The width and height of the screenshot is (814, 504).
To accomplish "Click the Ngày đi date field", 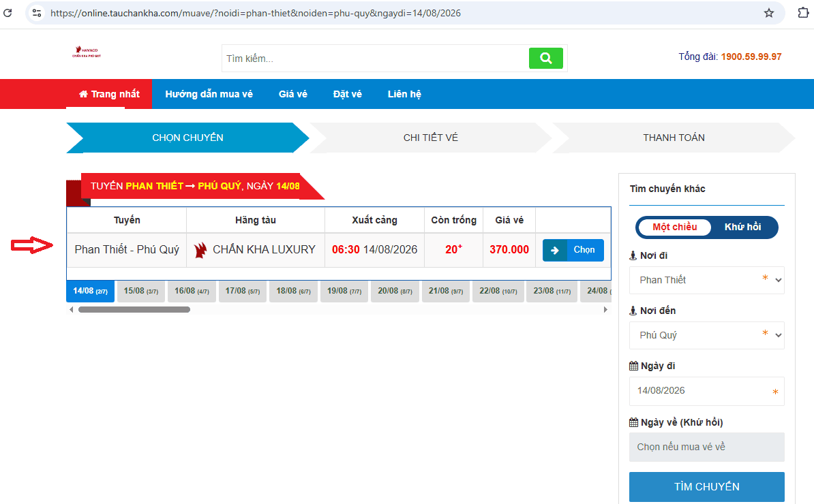I will pos(706,391).
